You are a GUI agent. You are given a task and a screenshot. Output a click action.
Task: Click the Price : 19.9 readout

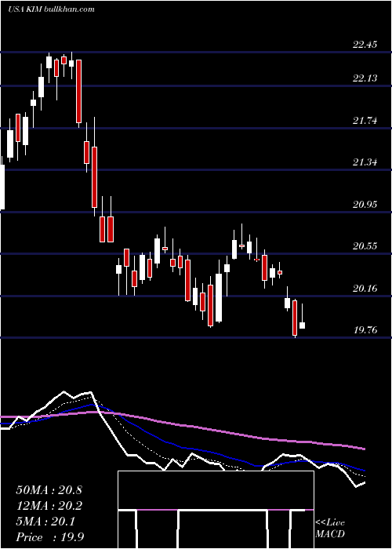point(49,537)
